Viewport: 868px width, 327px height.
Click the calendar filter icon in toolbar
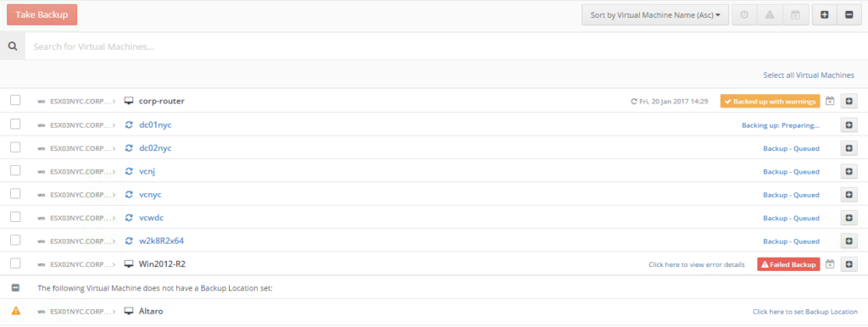point(795,15)
